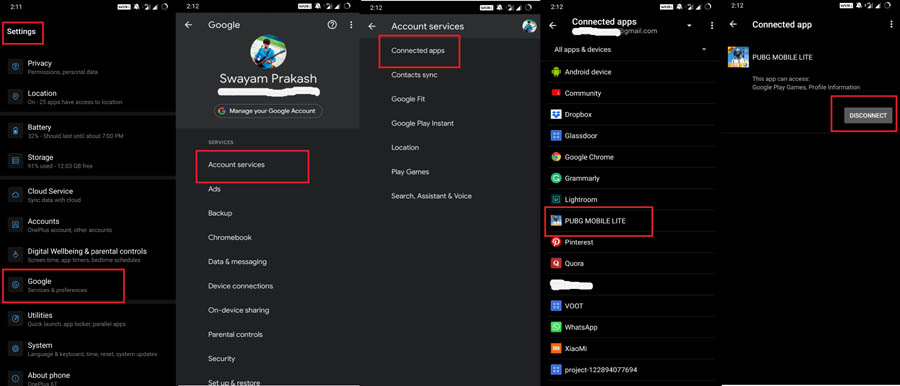Open the Google screen overflow menu
The image size is (900, 386).
[x=351, y=25]
